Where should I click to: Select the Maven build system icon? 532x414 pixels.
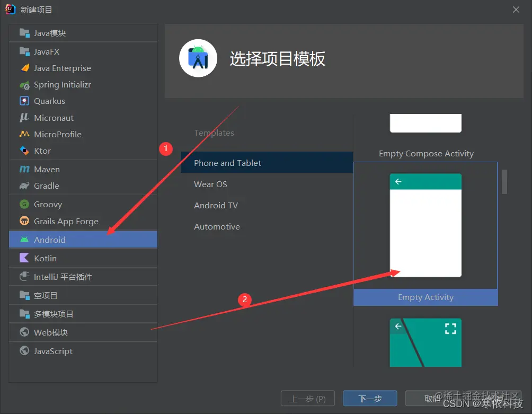click(x=47, y=169)
